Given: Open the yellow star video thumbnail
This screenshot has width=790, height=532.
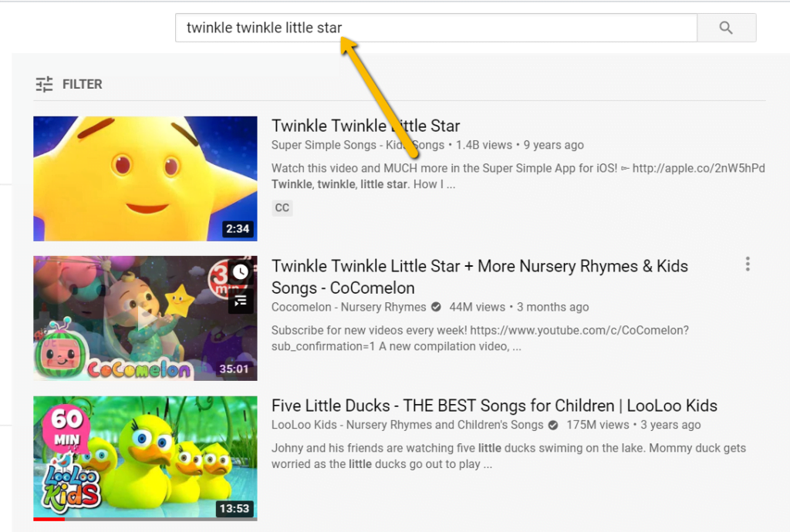Looking at the screenshot, I should click(x=145, y=179).
